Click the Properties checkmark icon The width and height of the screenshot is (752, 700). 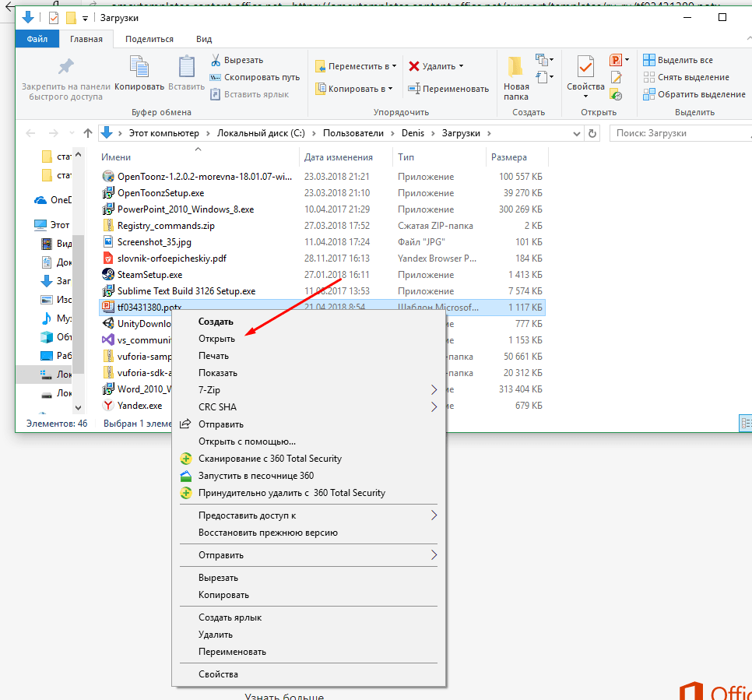click(585, 66)
